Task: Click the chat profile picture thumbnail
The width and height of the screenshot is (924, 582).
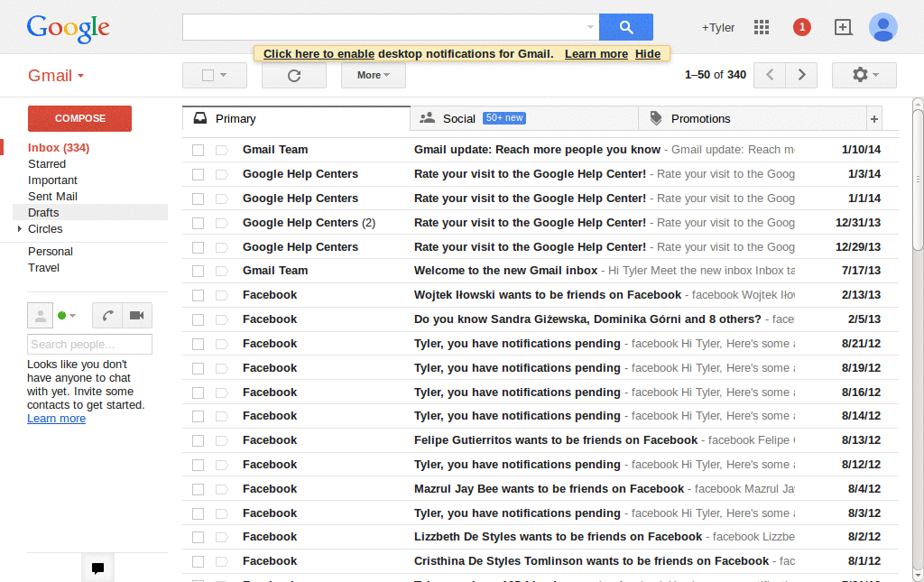Action: 40,315
